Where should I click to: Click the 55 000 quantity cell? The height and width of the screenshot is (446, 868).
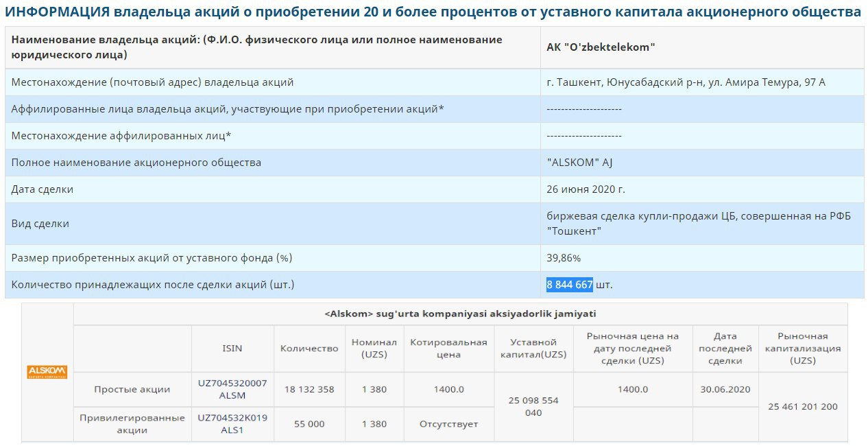click(309, 424)
